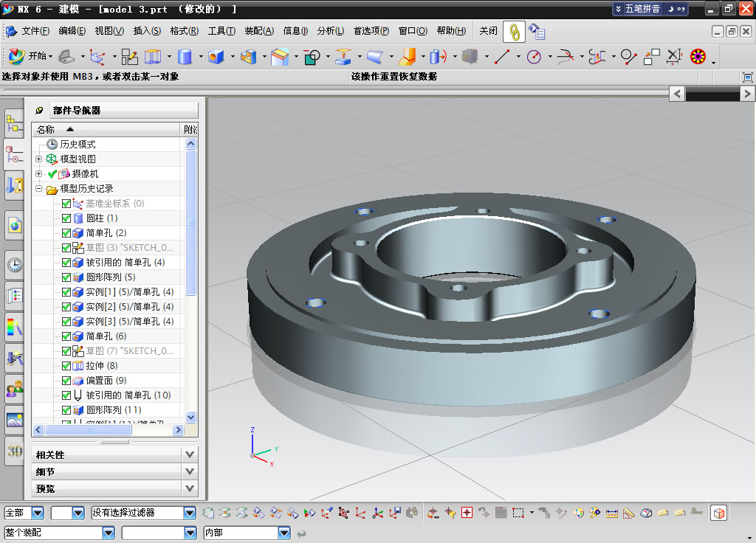Screen dimensions: 756x543
Task: Open the Internet Explorer sidebar tab
Action: point(15,225)
